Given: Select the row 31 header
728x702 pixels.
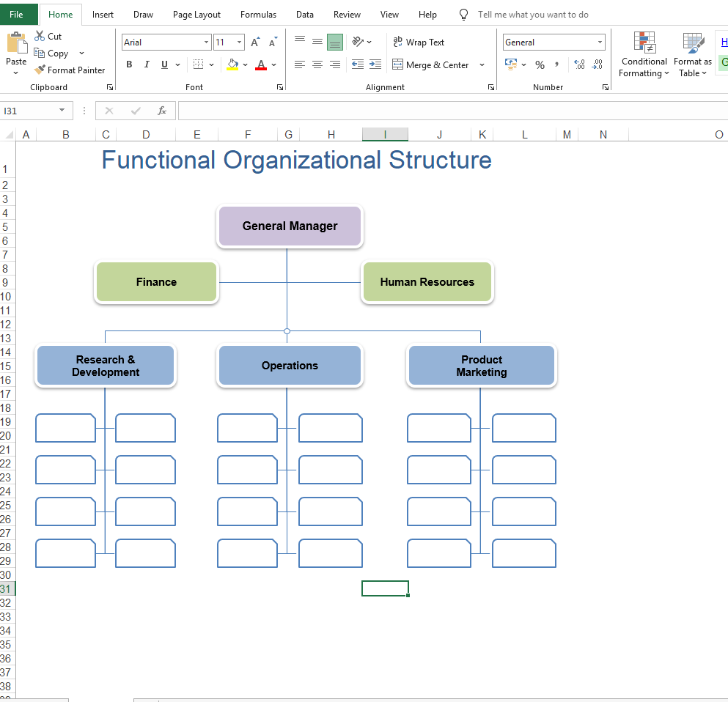Looking at the screenshot, I should [7, 589].
